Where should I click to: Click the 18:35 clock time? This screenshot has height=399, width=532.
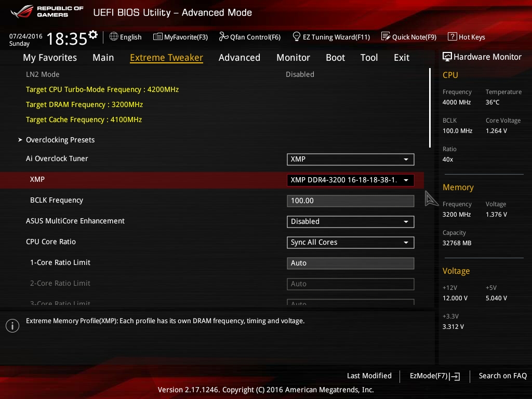[x=67, y=38]
